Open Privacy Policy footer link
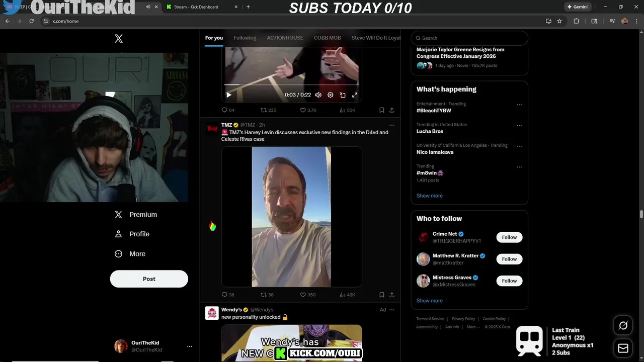The height and width of the screenshot is (362, 644). [x=463, y=319]
